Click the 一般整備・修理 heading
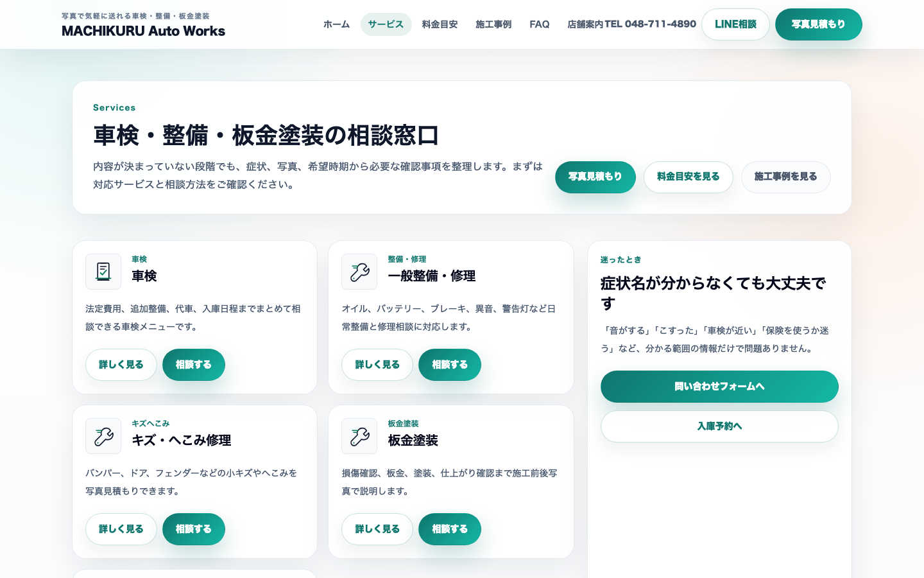924x578 pixels. click(432, 276)
